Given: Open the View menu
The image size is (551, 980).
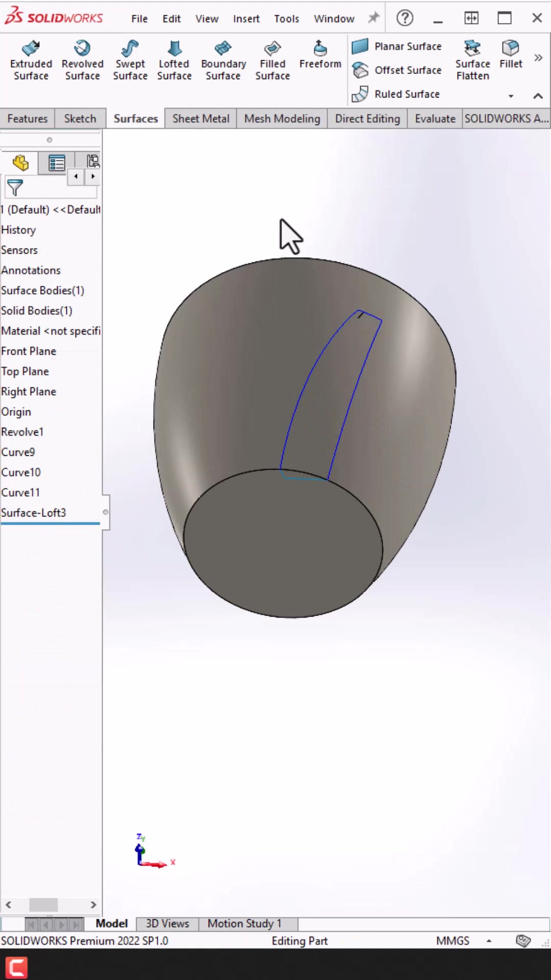Looking at the screenshot, I should (207, 19).
